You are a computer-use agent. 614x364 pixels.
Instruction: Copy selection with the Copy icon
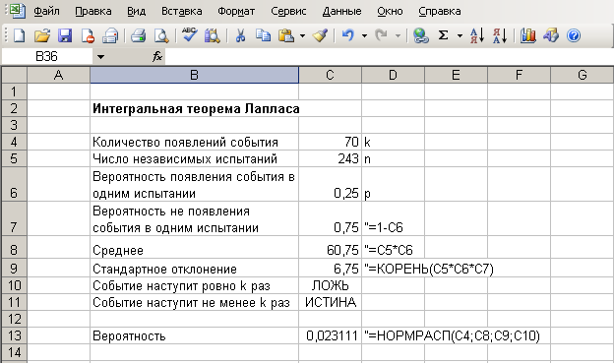coord(263,35)
